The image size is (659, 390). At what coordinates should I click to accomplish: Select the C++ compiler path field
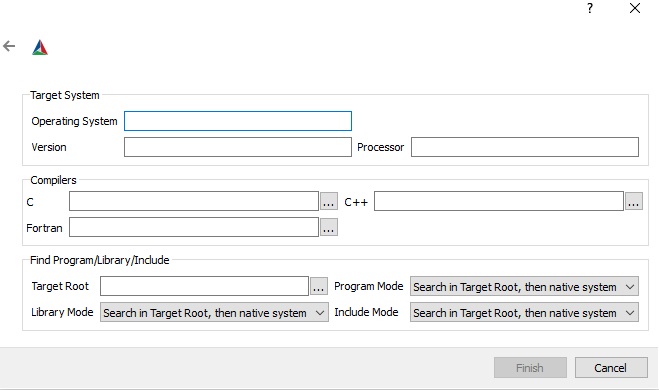tap(499, 201)
